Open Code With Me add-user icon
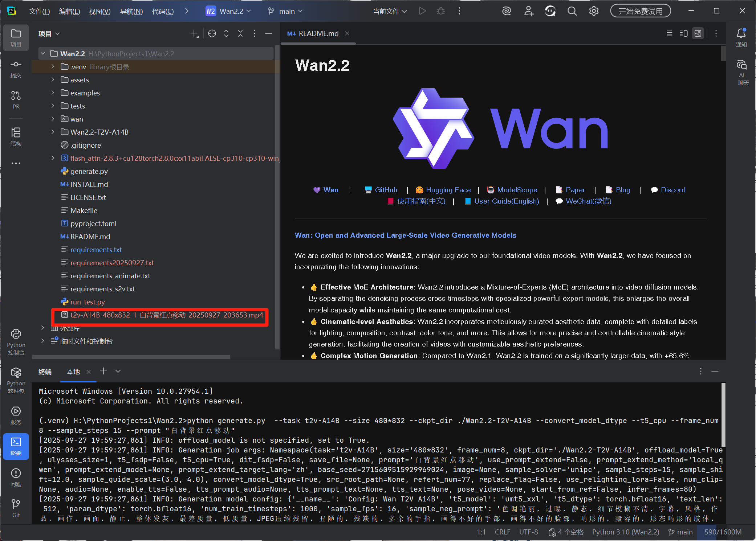The height and width of the screenshot is (541, 756). pos(529,11)
